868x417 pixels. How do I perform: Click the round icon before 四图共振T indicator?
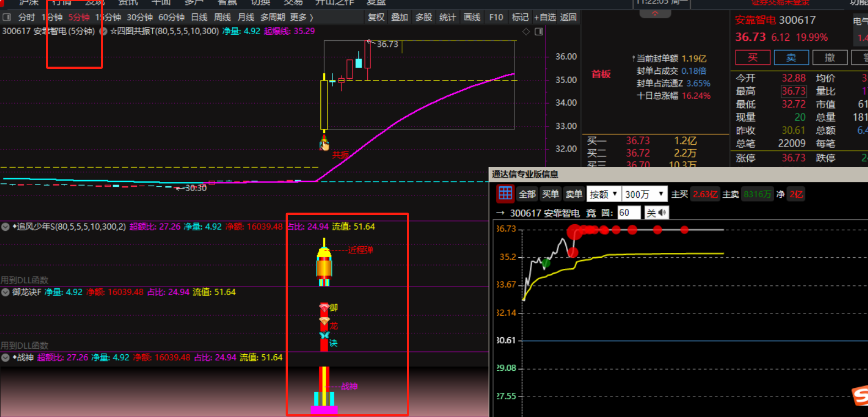[103, 31]
